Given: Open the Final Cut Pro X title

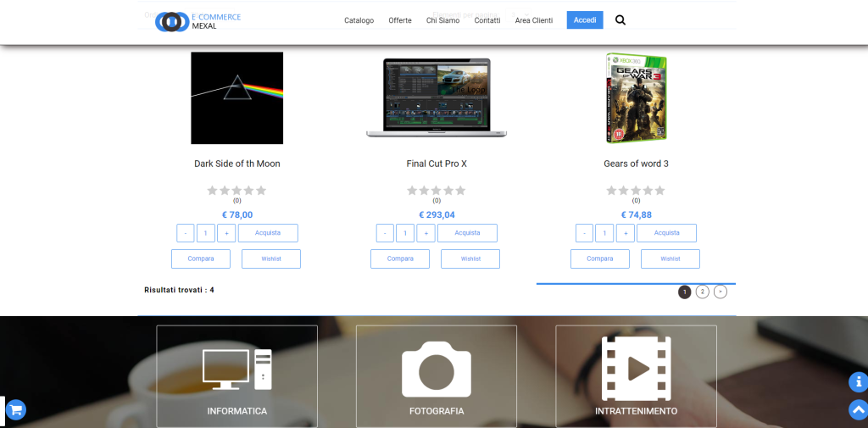Looking at the screenshot, I should click(x=437, y=164).
